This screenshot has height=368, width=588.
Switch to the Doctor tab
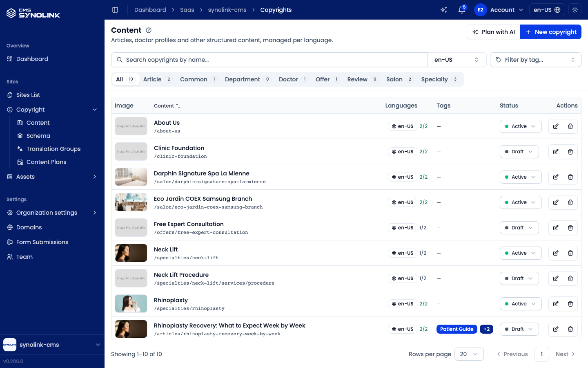coord(293,79)
